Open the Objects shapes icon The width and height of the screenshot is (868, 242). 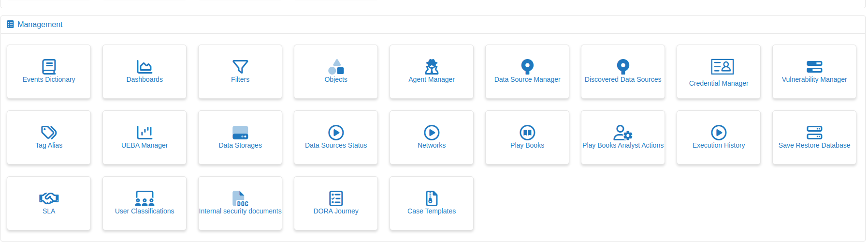336,66
